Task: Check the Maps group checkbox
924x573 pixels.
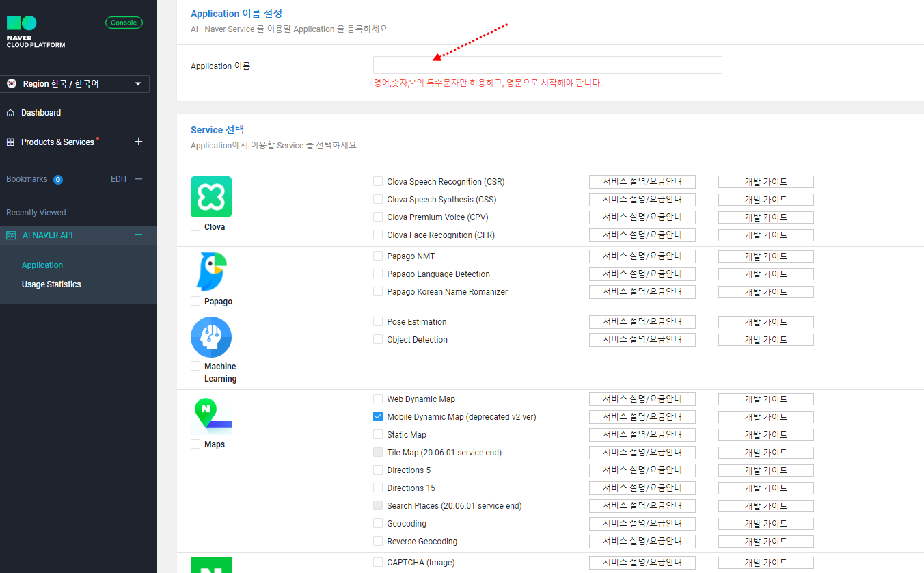Action: [195, 444]
